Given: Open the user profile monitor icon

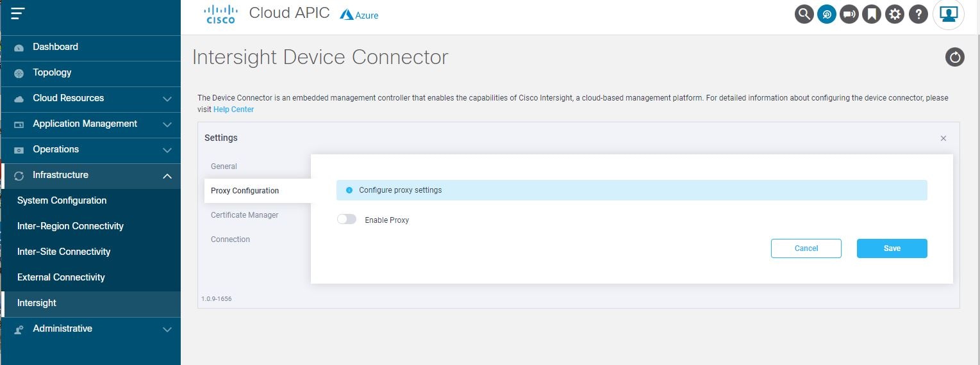Looking at the screenshot, I should click(x=949, y=14).
